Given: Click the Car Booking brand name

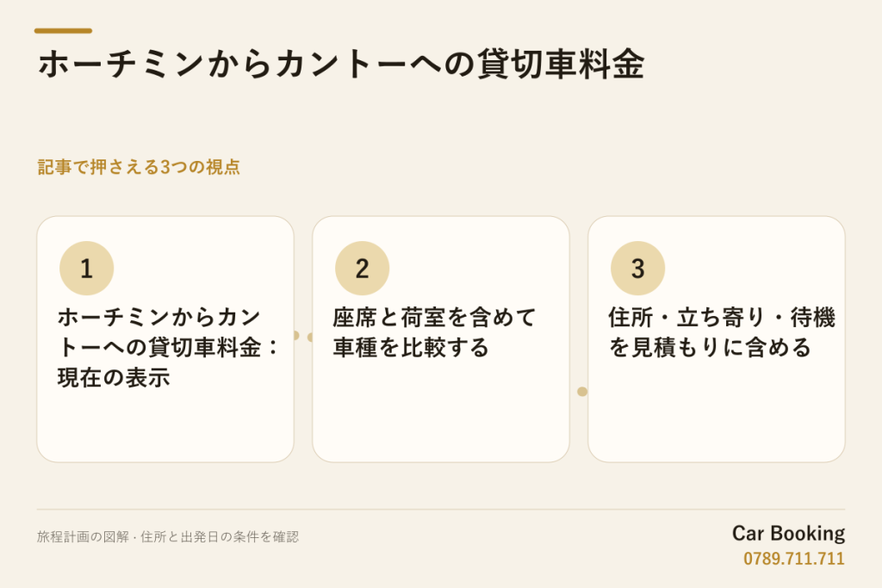Looking at the screenshot, I should pos(788,534).
